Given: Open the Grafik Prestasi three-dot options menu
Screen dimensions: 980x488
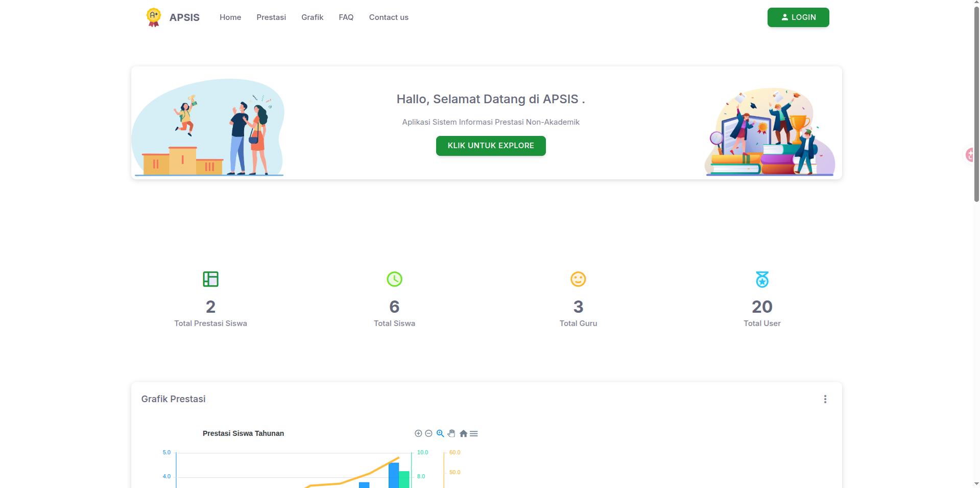Looking at the screenshot, I should click(x=825, y=399).
